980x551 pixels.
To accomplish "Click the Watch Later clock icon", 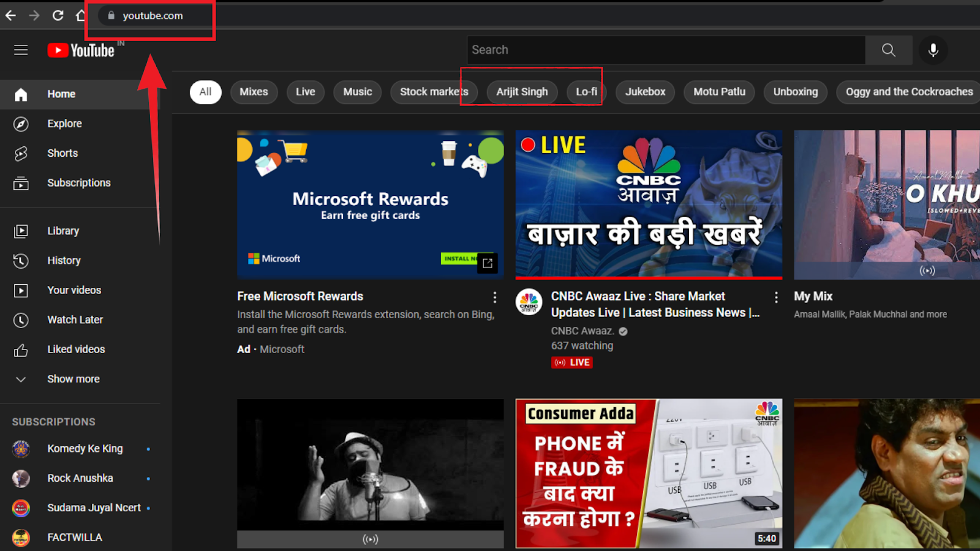I will point(21,320).
